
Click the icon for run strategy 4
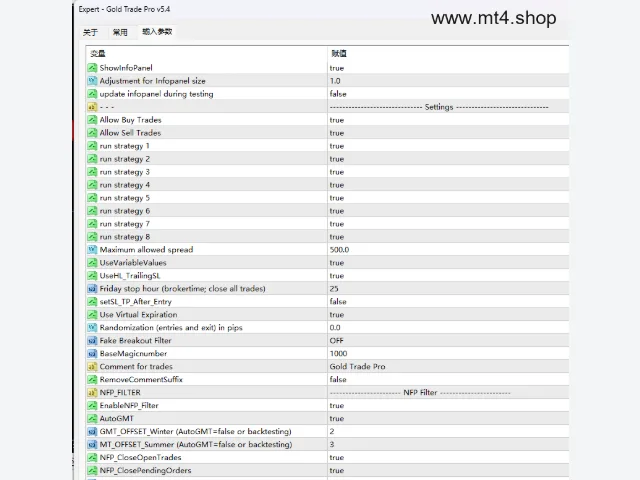(92, 185)
